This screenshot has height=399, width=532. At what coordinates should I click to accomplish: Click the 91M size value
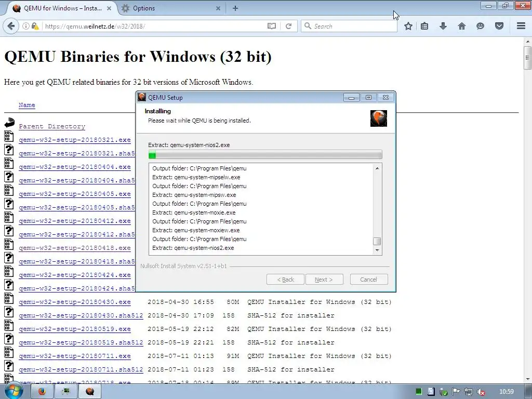(x=233, y=356)
